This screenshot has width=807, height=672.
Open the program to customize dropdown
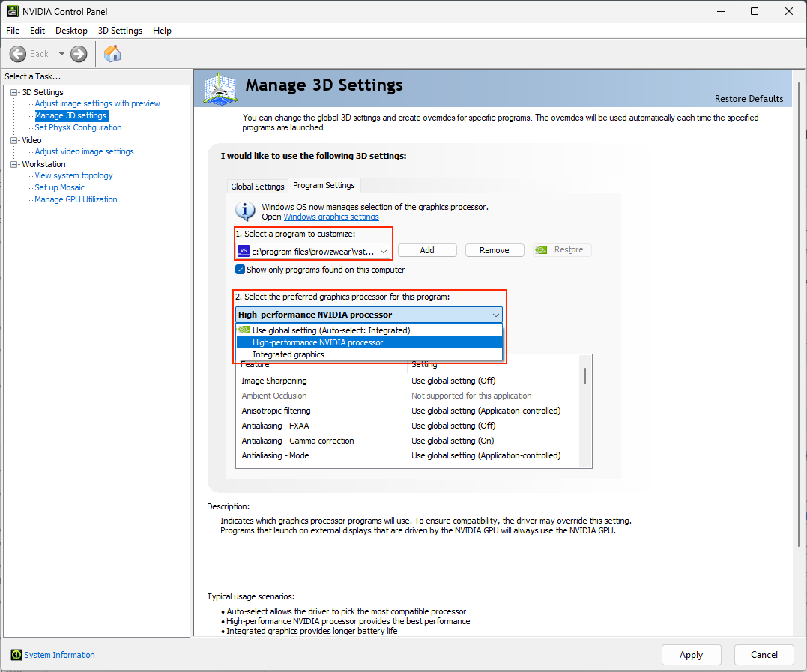313,251
